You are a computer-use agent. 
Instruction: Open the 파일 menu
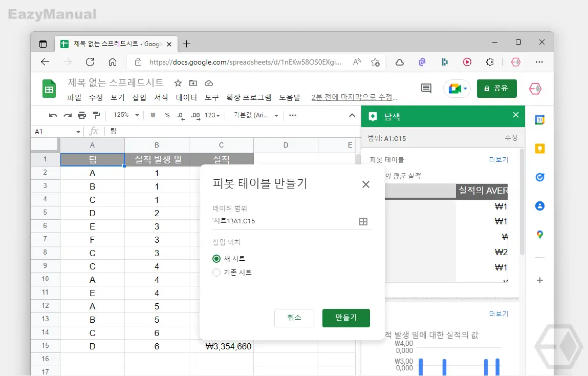tap(74, 97)
